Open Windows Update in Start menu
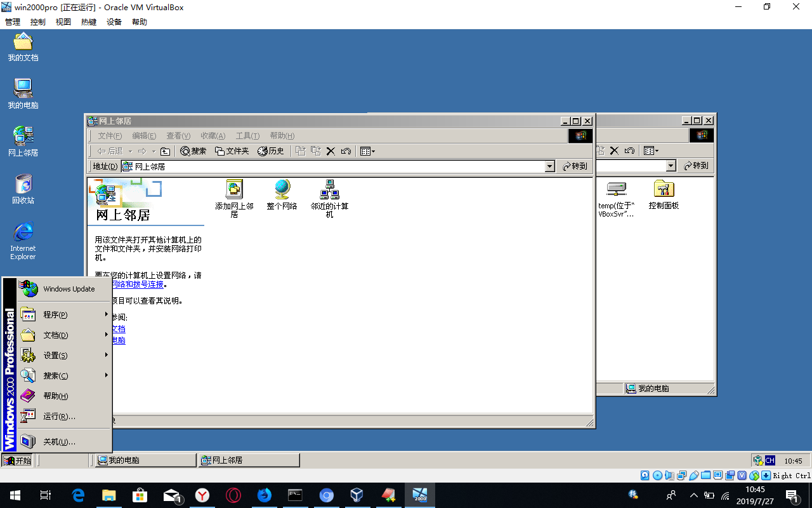Screen dimensions: 812x508 coord(65,289)
